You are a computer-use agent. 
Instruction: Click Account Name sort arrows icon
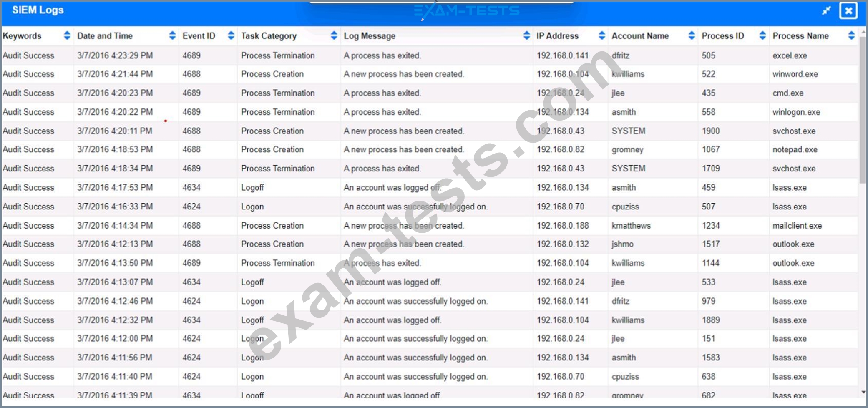coord(692,36)
